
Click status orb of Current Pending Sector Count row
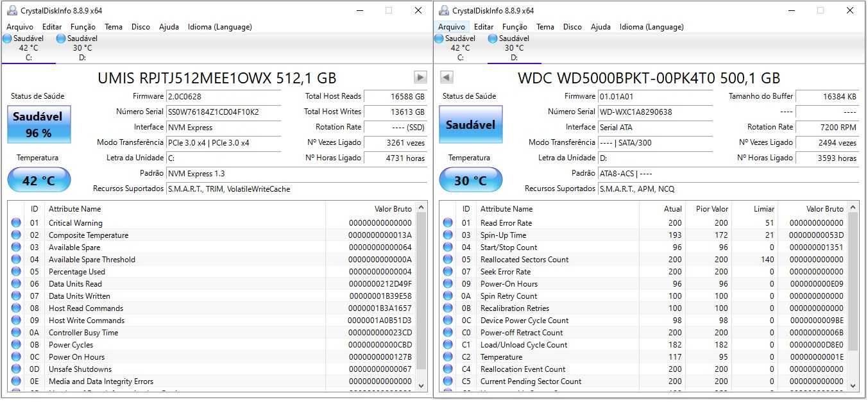click(448, 381)
